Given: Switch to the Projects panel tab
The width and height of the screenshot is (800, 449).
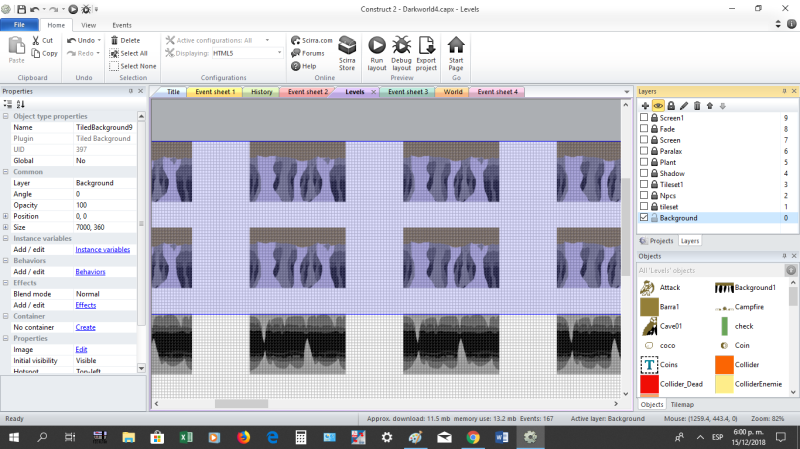Looking at the screenshot, I should point(657,241).
